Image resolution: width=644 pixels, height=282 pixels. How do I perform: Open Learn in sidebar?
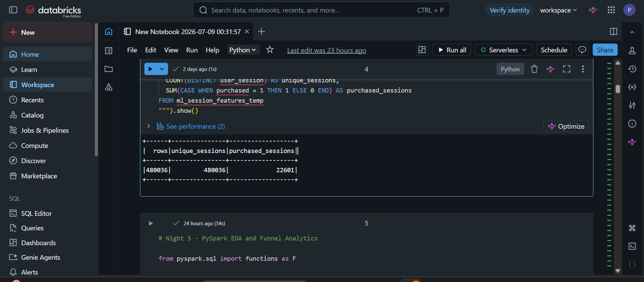click(48, 70)
